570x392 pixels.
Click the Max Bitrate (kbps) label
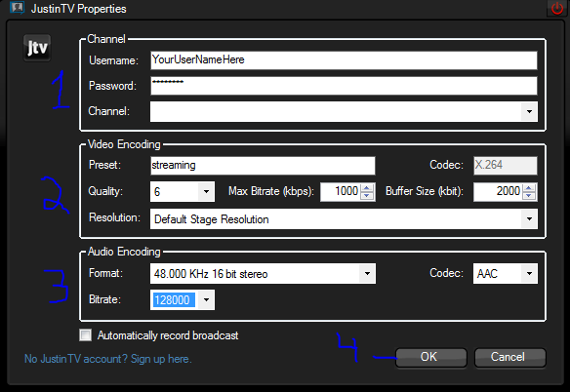(270, 191)
